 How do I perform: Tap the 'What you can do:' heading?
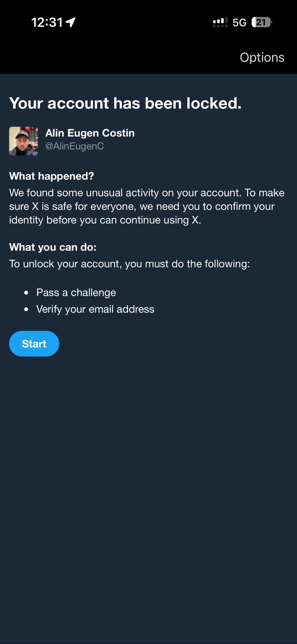pyautogui.click(x=53, y=247)
